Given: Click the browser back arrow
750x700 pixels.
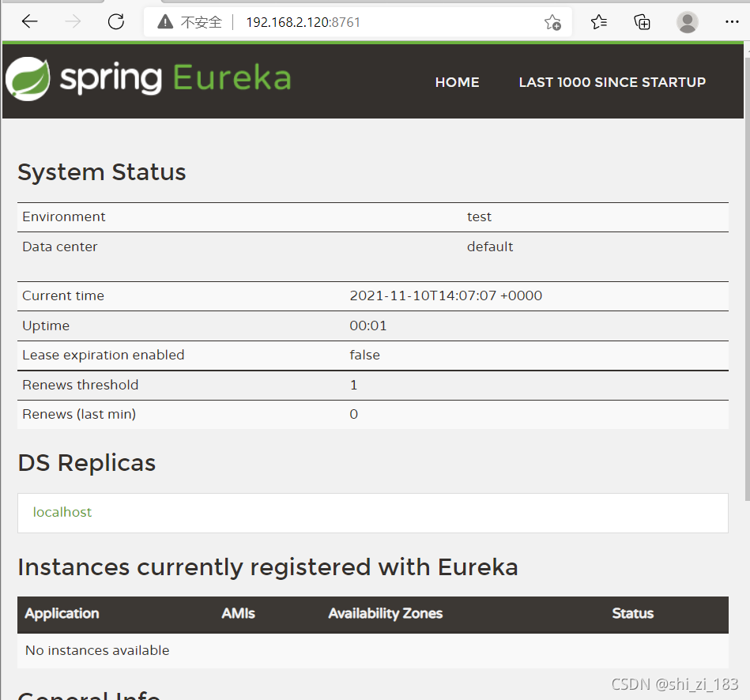Looking at the screenshot, I should (x=30, y=21).
